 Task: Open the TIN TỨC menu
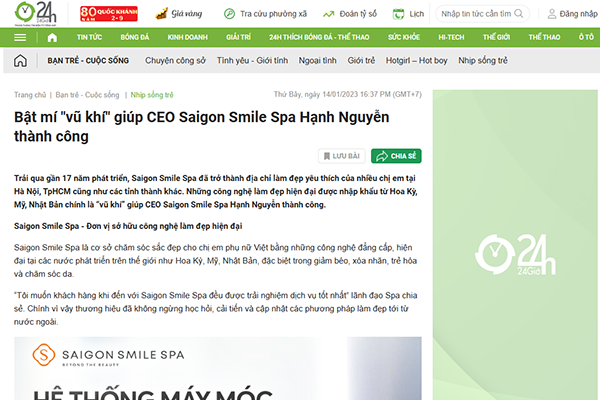89,37
